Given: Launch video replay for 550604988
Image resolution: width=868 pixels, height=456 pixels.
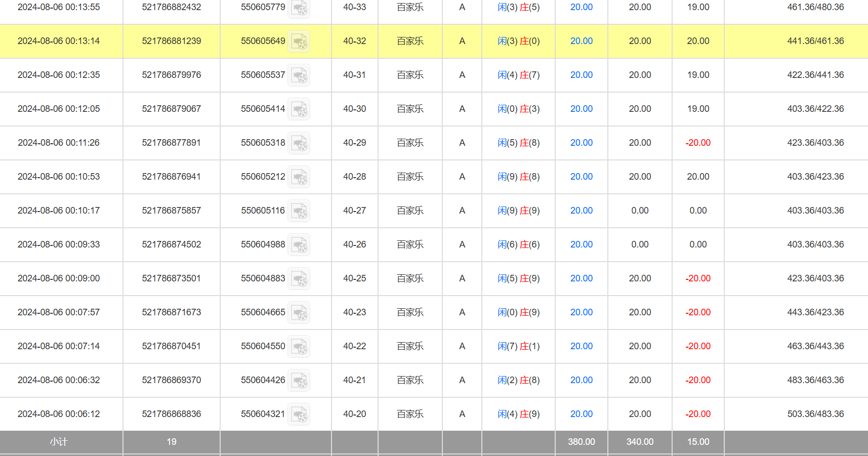Looking at the screenshot, I should pyautogui.click(x=299, y=245).
